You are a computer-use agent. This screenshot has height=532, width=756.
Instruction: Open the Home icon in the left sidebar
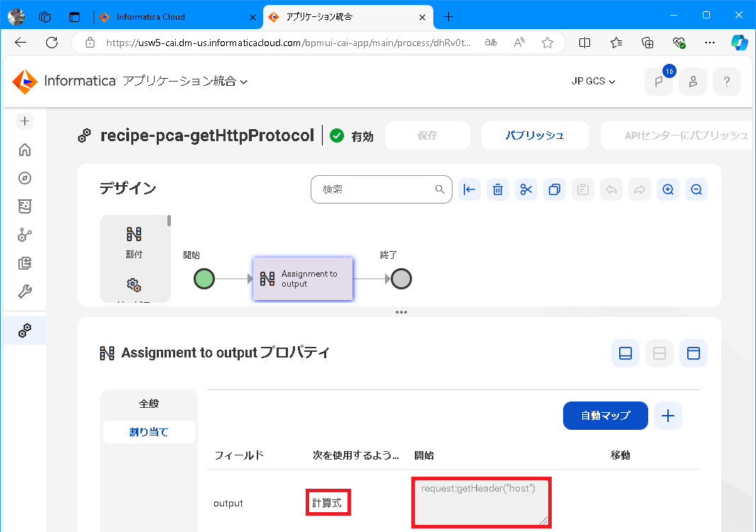pyautogui.click(x=25, y=150)
